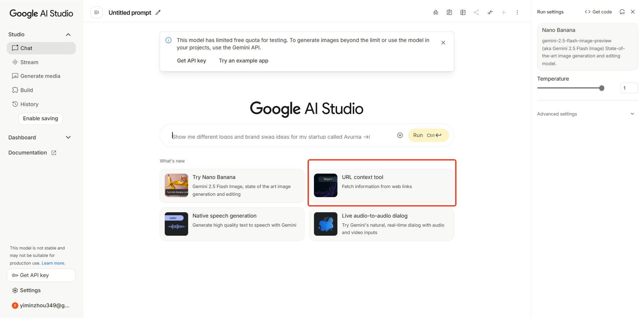Open the Native speech generation card
Screen dimensions: 644x318
232,224
